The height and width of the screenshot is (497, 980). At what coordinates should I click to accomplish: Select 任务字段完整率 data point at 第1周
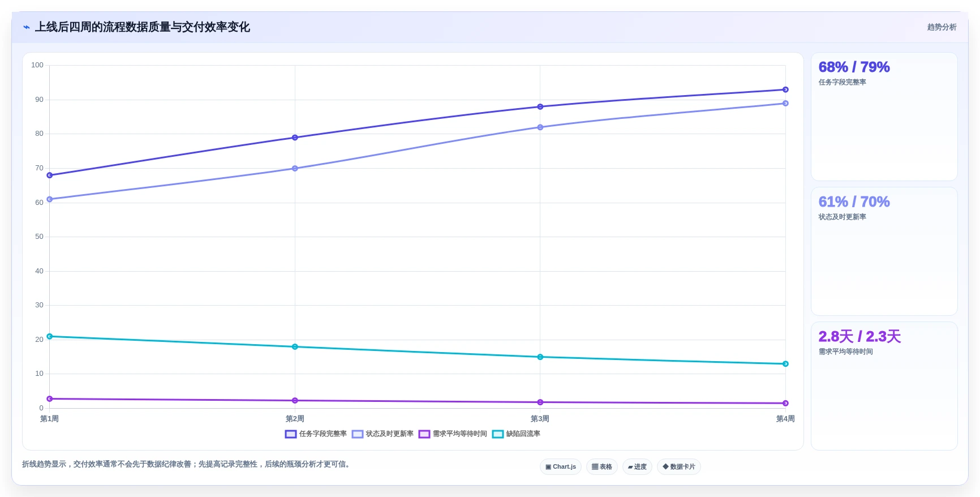[x=50, y=175]
